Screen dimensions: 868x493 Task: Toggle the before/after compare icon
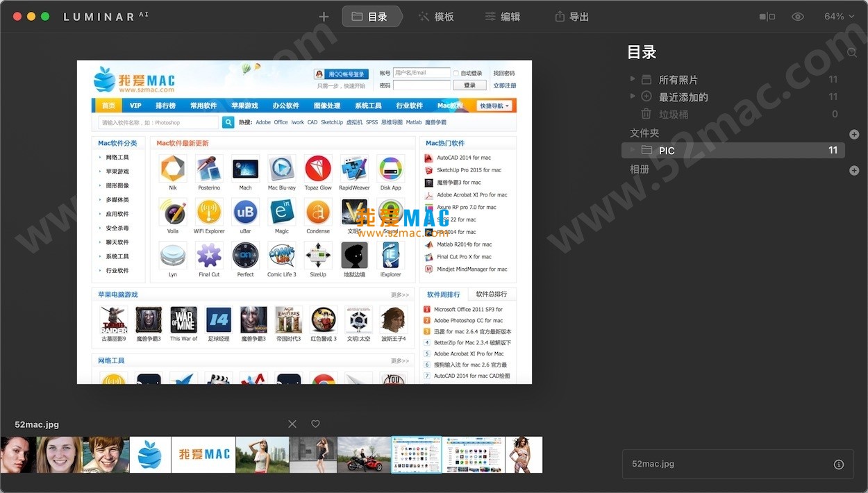[x=767, y=17]
